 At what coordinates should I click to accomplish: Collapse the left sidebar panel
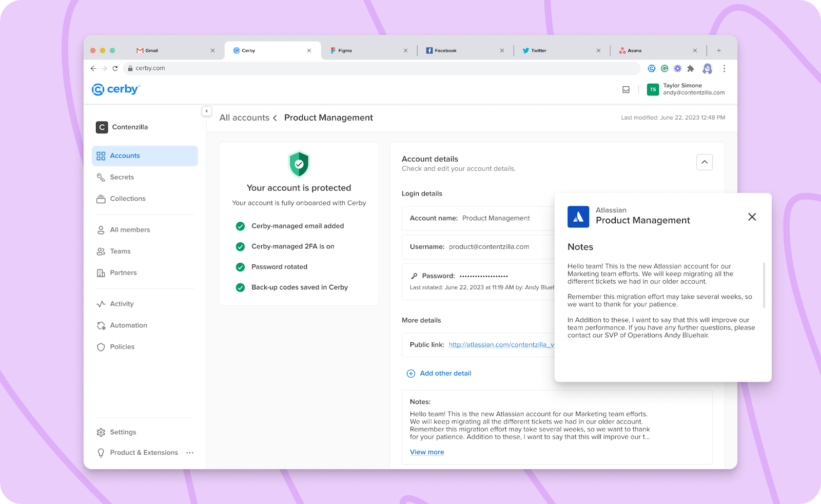pos(206,111)
